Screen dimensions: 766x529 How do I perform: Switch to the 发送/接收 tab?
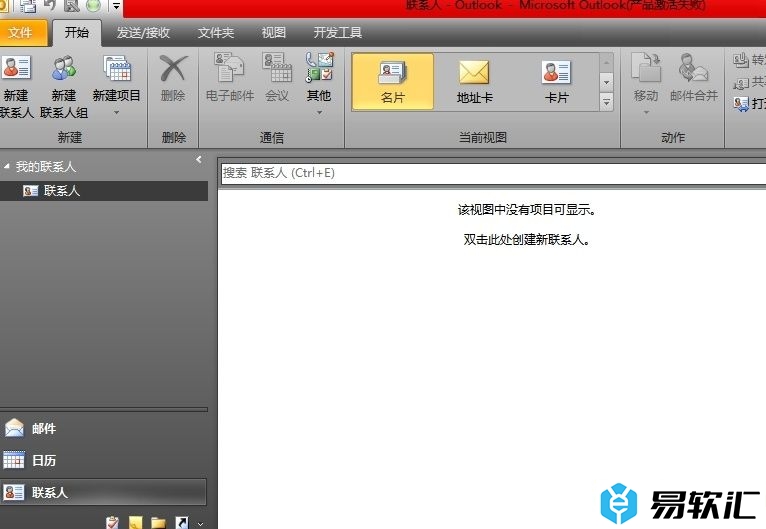[x=143, y=33]
